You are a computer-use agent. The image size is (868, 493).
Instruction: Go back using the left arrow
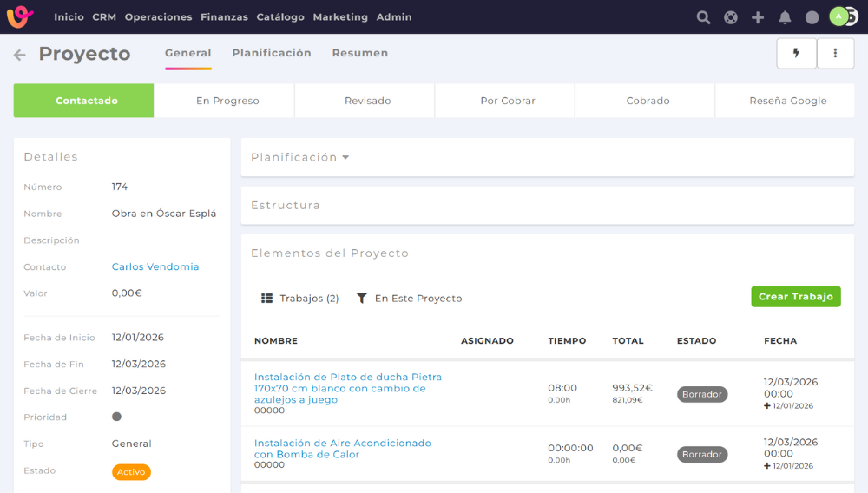coord(19,55)
